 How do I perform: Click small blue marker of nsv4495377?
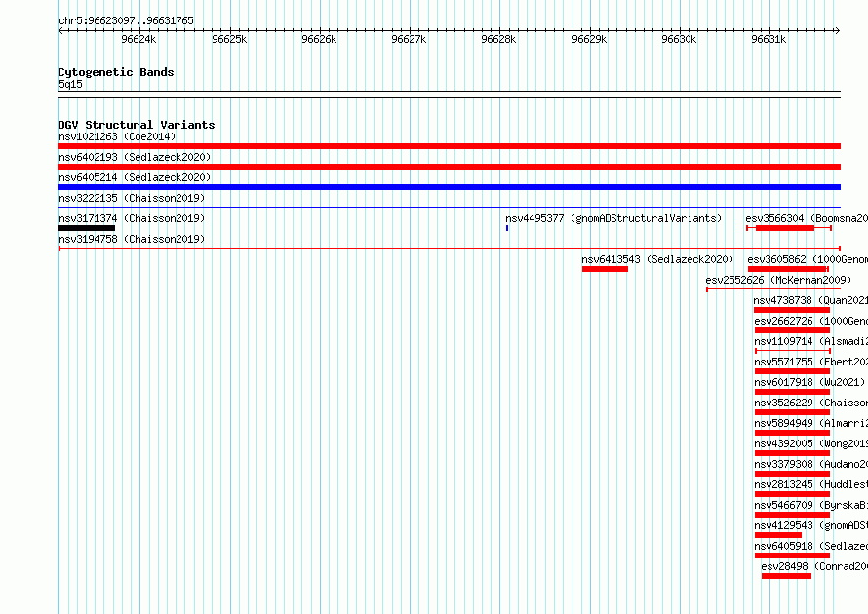[507, 228]
